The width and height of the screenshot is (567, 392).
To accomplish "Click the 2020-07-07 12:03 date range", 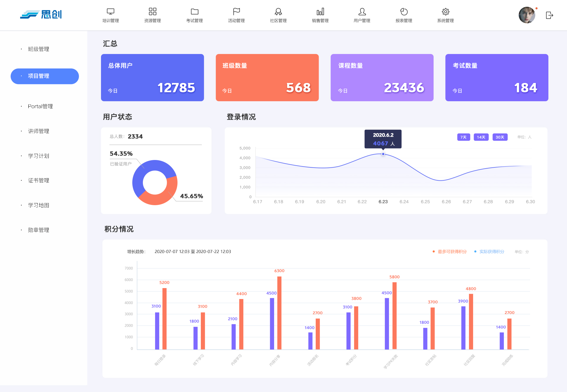I will (x=193, y=252).
